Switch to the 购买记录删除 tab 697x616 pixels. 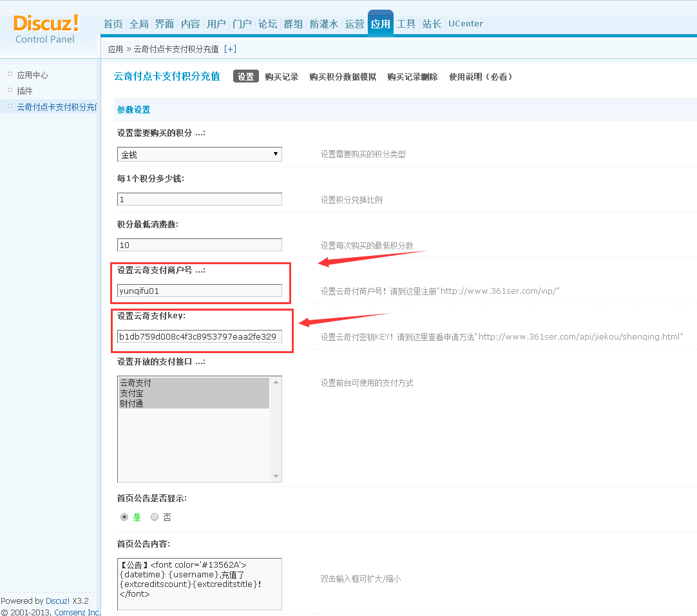[412, 77]
